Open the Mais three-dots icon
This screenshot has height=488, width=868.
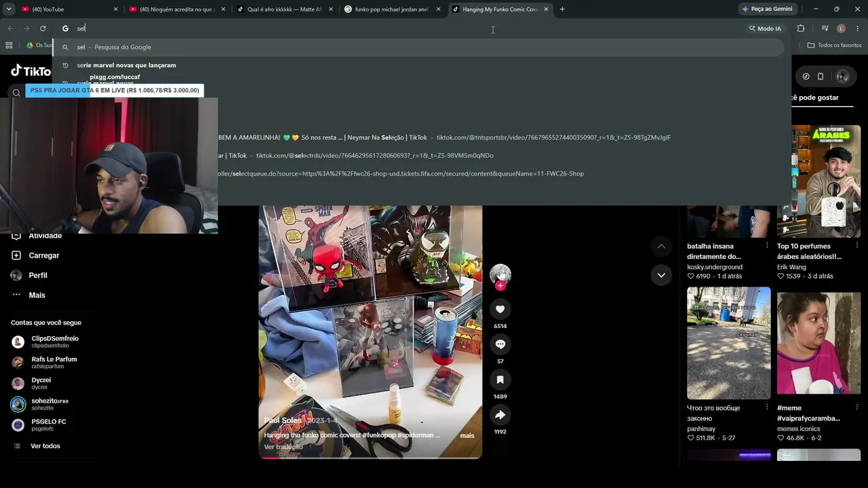tap(16, 295)
